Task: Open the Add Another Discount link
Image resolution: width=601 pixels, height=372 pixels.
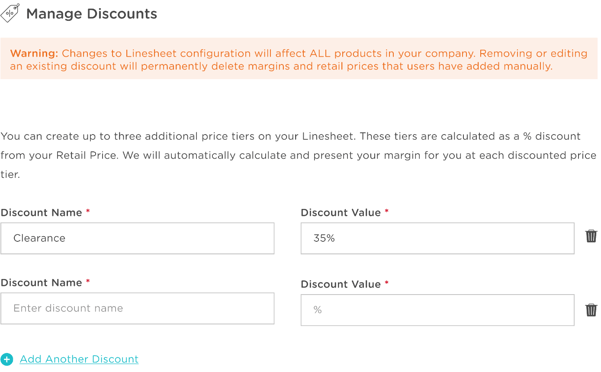Action: (79, 359)
